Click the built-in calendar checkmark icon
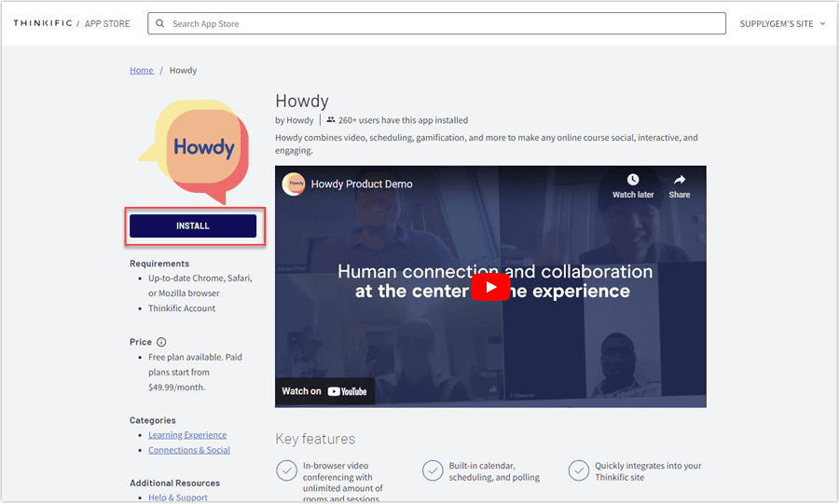Viewport: 840px width, 504px height. (433, 470)
